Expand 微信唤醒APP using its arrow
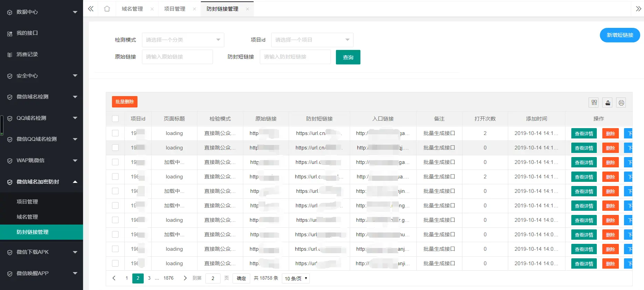The image size is (644, 290). point(75,273)
